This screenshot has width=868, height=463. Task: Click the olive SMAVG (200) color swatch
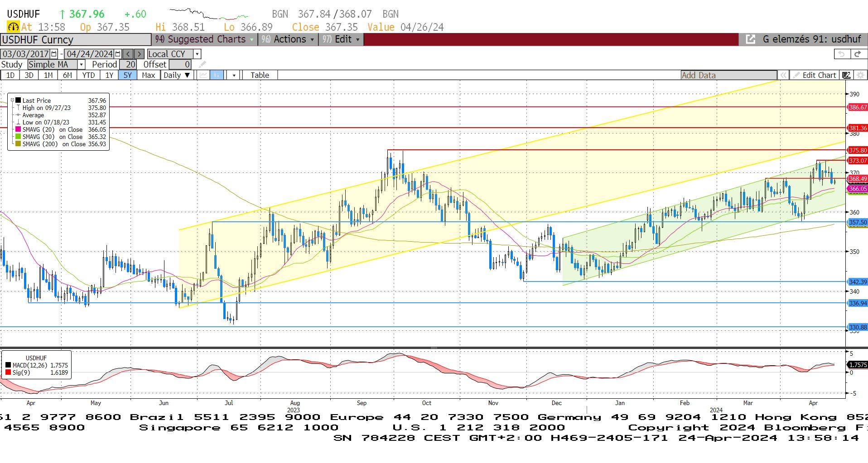coord(18,144)
